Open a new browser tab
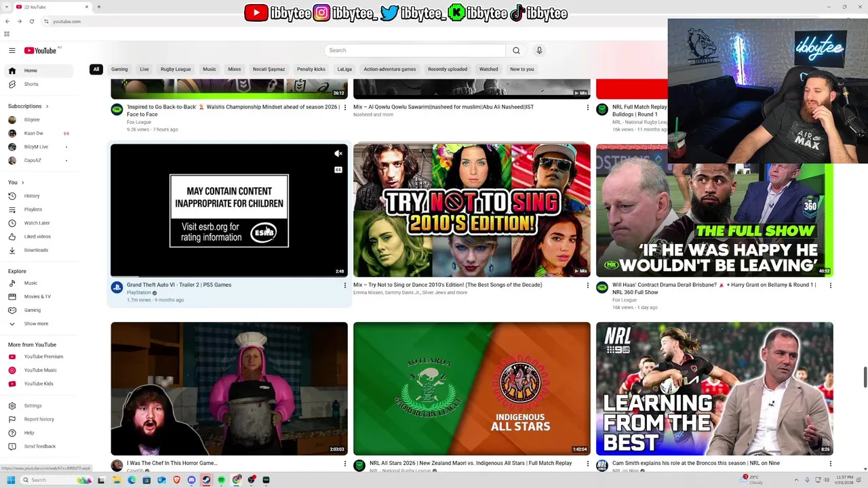868x488 pixels. pyautogui.click(x=98, y=7)
